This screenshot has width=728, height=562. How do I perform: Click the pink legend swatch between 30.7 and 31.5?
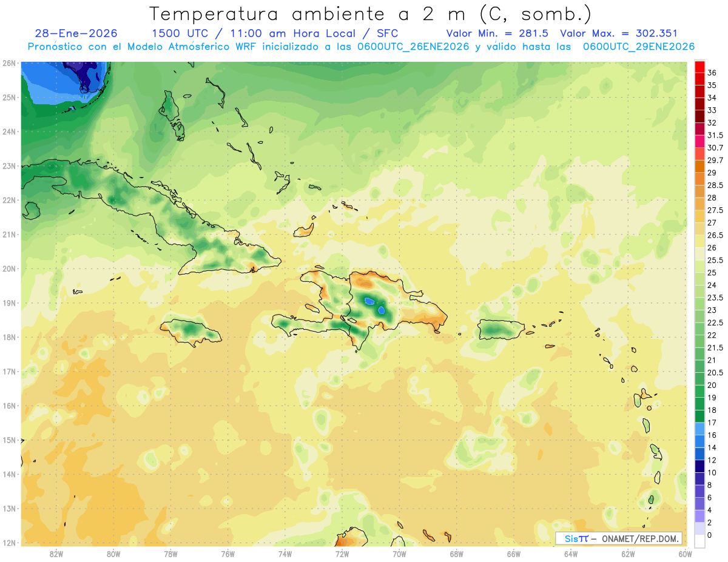point(699,141)
